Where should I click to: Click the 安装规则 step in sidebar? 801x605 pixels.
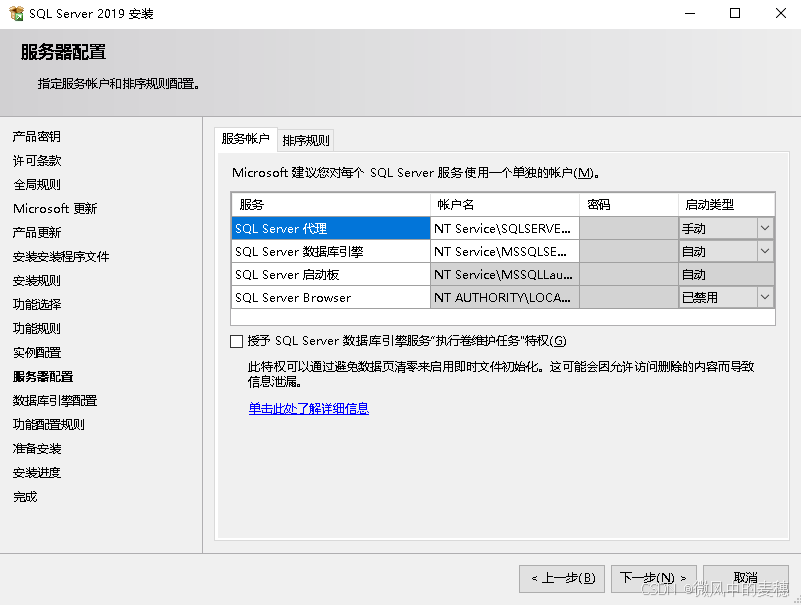[x=37, y=281]
